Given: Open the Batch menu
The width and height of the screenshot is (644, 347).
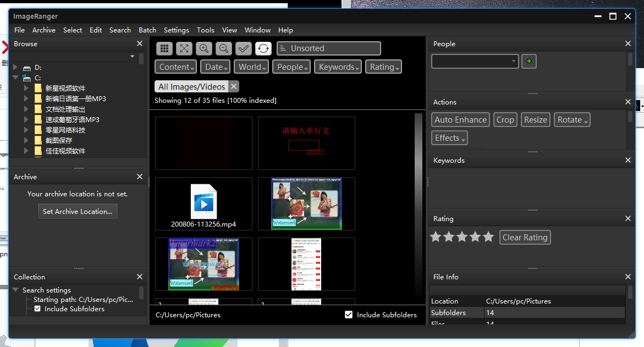Looking at the screenshot, I should coord(147,30).
